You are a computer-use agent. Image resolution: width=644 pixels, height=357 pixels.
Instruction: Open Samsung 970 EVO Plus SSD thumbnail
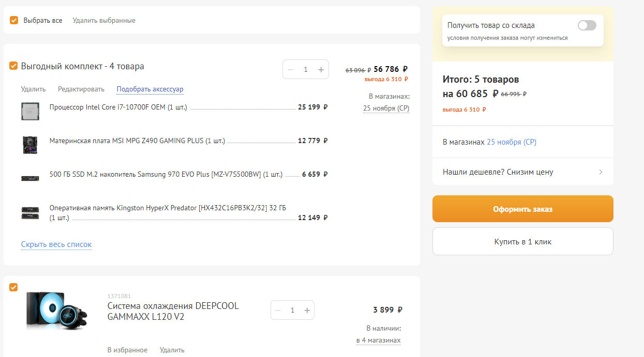click(x=30, y=178)
